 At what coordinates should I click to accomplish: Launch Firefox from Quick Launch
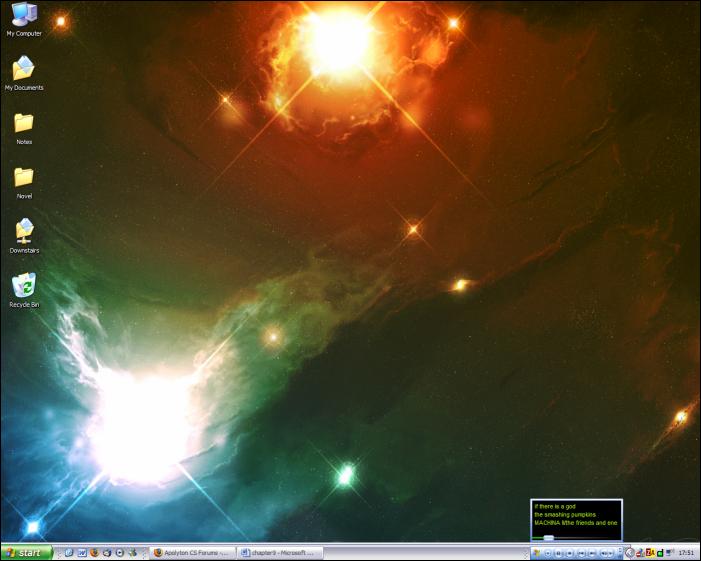(94, 552)
